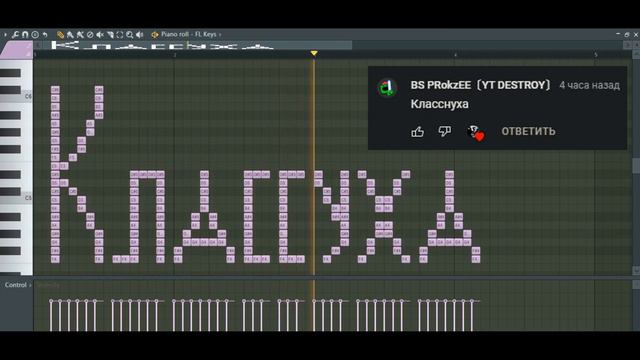Image resolution: width=640 pixels, height=360 pixels.
Task: Click the curved arrow icon after Stamp
Action: tap(45, 35)
